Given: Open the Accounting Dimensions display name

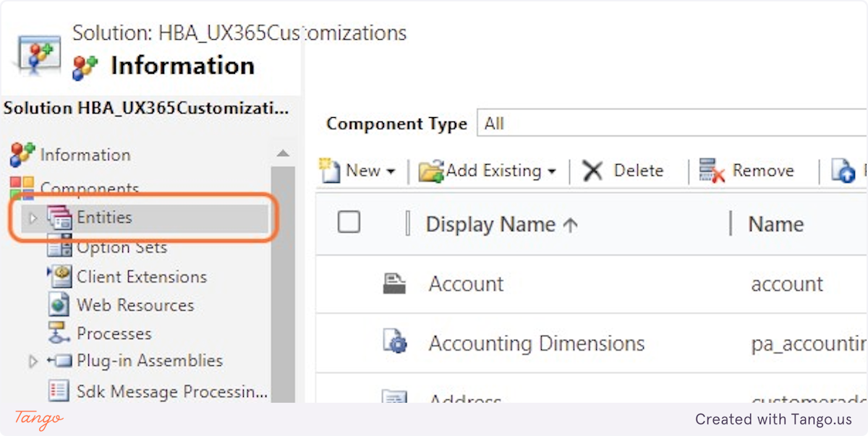Looking at the screenshot, I should click(537, 343).
